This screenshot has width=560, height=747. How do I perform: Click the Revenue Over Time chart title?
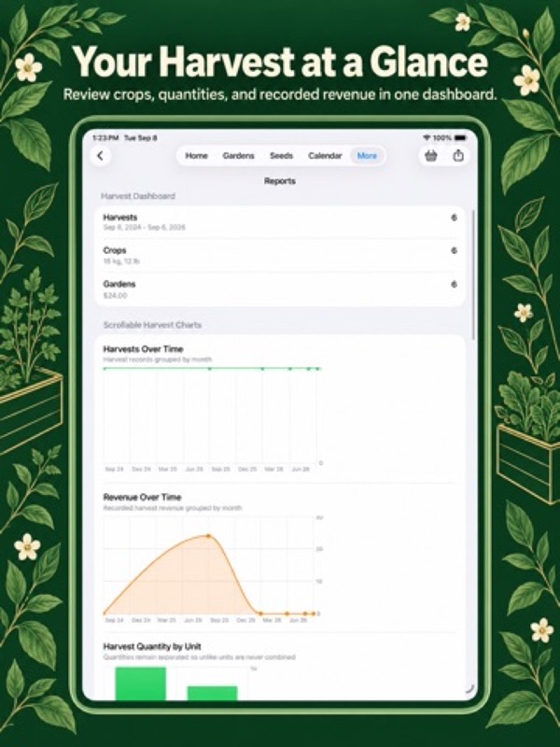[143, 497]
